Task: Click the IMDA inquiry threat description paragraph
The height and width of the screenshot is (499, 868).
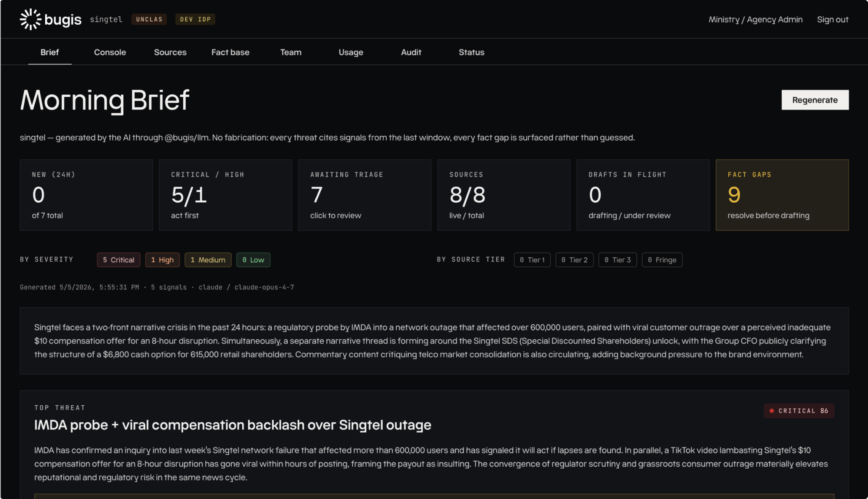Action: pyautogui.click(x=431, y=464)
